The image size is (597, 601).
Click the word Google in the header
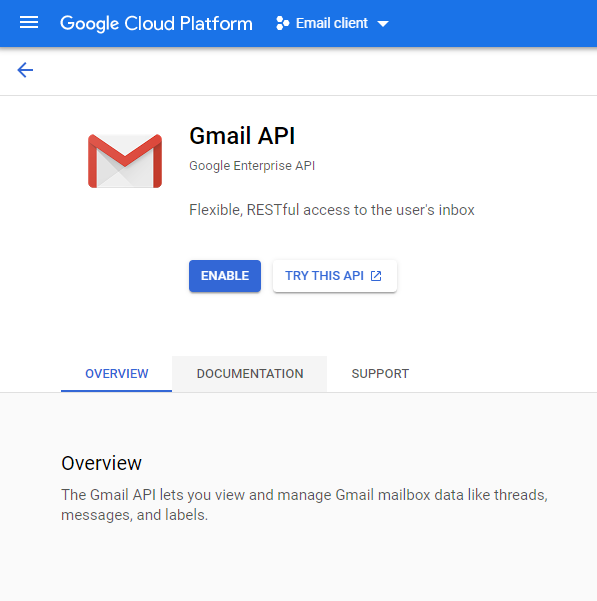90,24
